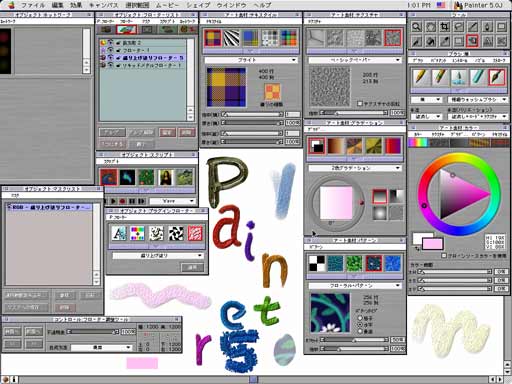Pick the colorful squares weave icon
The width and height of the screenshot is (512, 384).
288,38
